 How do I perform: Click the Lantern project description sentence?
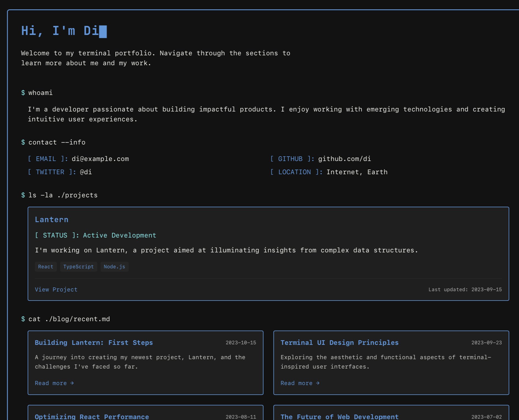pos(226,250)
